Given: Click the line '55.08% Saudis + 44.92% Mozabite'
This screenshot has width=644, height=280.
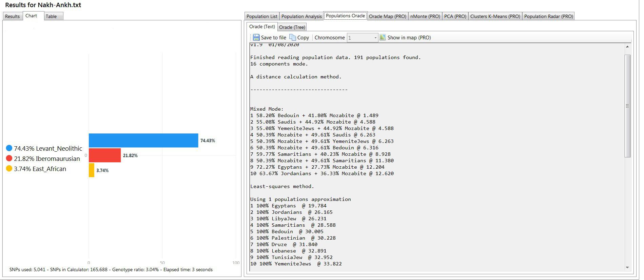Looking at the screenshot, I should tap(313, 122).
